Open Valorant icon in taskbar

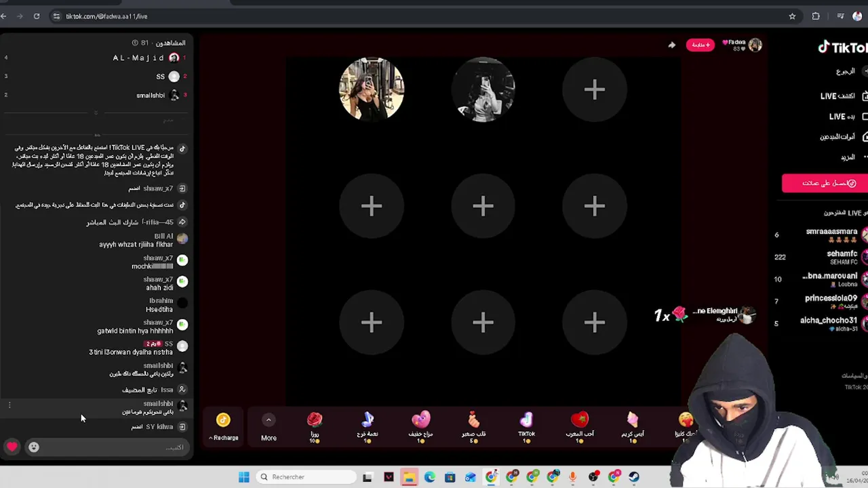389,477
